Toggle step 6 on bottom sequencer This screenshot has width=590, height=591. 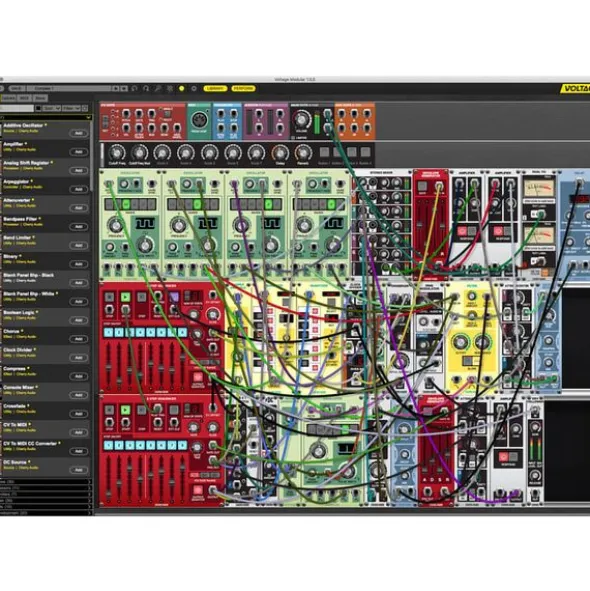161,445
